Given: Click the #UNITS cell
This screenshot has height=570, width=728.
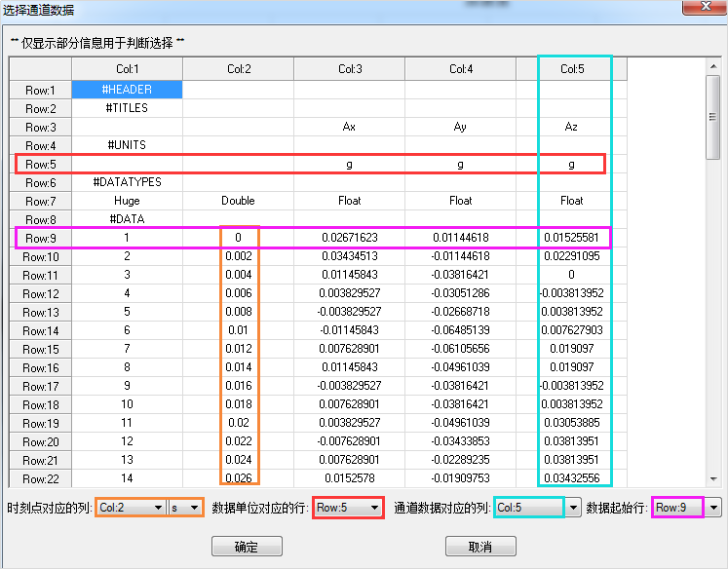Looking at the screenshot, I should click(128, 145).
